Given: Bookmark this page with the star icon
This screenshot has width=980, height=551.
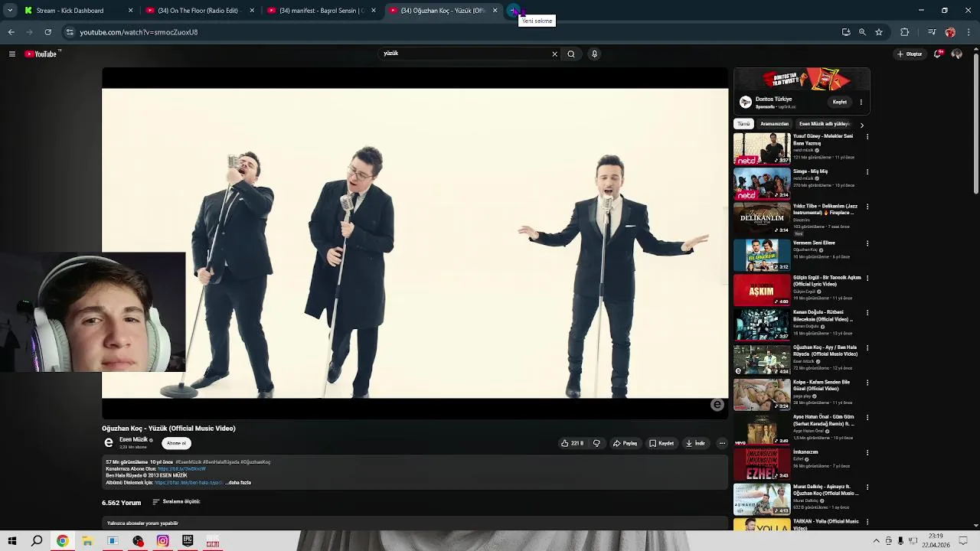Looking at the screenshot, I should (x=879, y=32).
